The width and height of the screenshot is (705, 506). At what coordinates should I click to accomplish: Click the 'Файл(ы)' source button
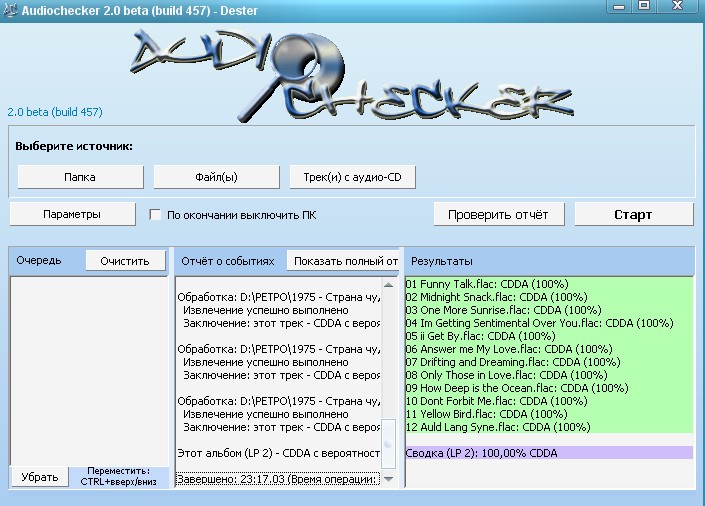tap(216, 177)
